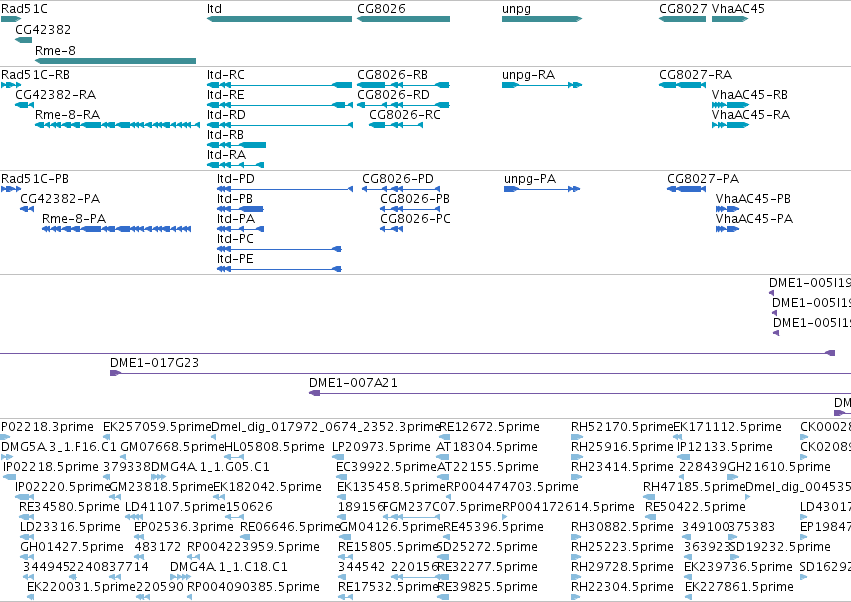Select the Rme-8 gene bar in the top track
851x602 pixels.
(x=115, y=61)
